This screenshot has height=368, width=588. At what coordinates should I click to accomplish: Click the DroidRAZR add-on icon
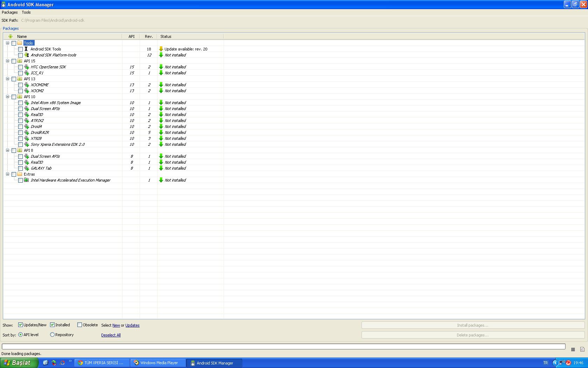click(x=26, y=132)
